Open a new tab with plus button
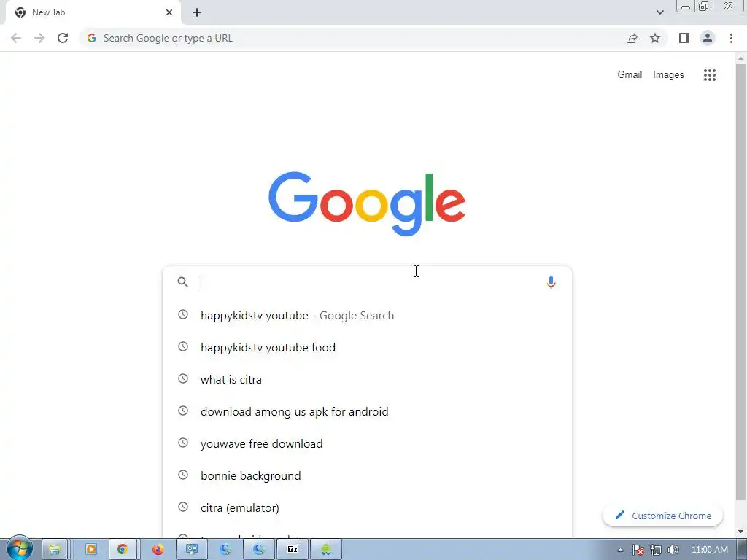The height and width of the screenshot is (560, 747). point(197,12)
